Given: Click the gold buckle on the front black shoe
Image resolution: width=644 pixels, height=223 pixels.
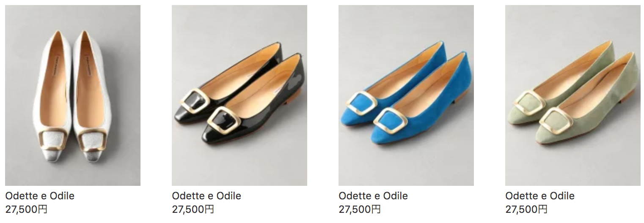Looking at the screenshot, I should pyautogui.click(x=224, y=120).
